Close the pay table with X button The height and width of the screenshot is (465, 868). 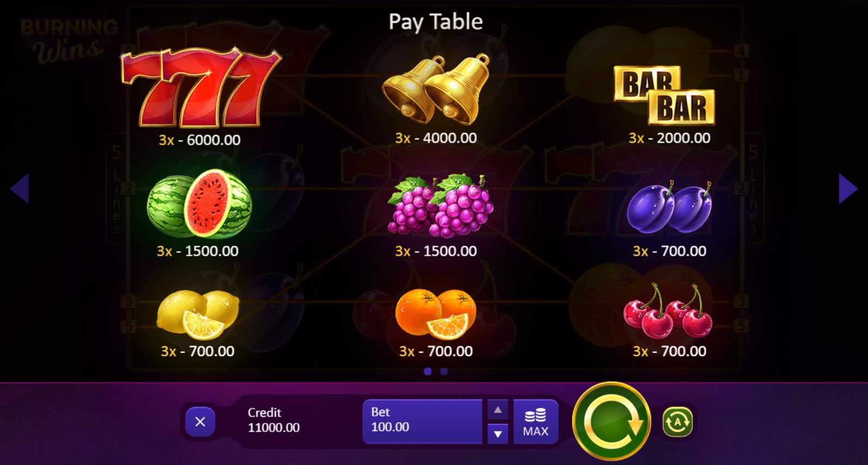point(200,421)
